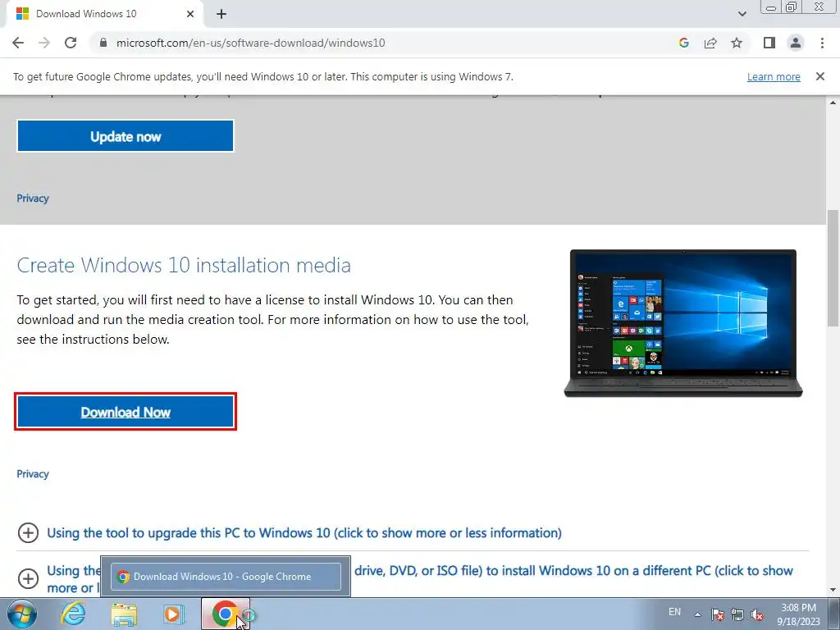The width and height of the screenshot is (840, 630).
Task: Open the Google search icon in the address bar
Action: [x=684, y=43]
